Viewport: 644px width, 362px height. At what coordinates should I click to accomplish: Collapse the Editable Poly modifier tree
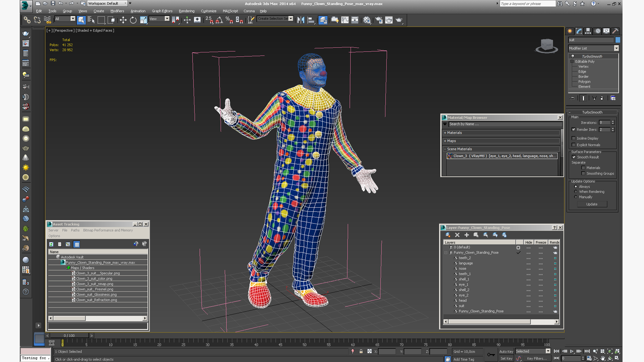coord(572,61)
